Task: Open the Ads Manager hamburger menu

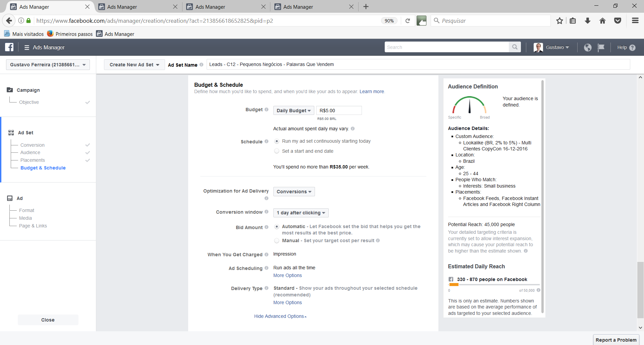Action: [x=27, y=48]
